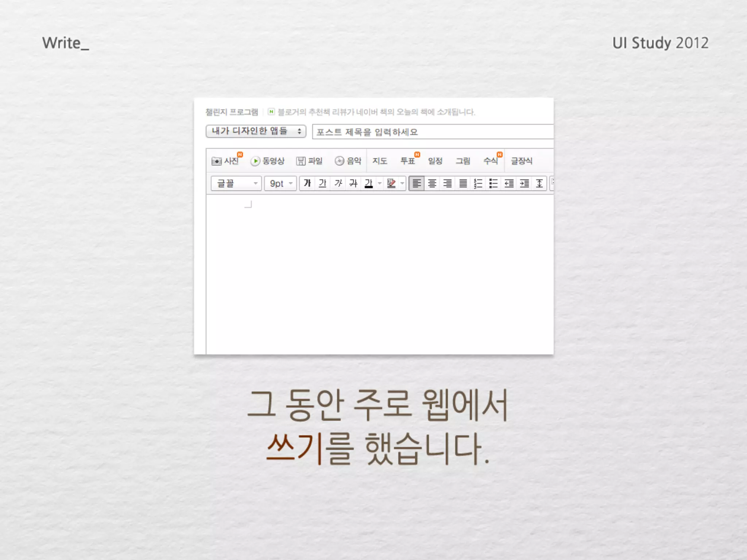Insert a photo with 사진 button

(226, 161)
